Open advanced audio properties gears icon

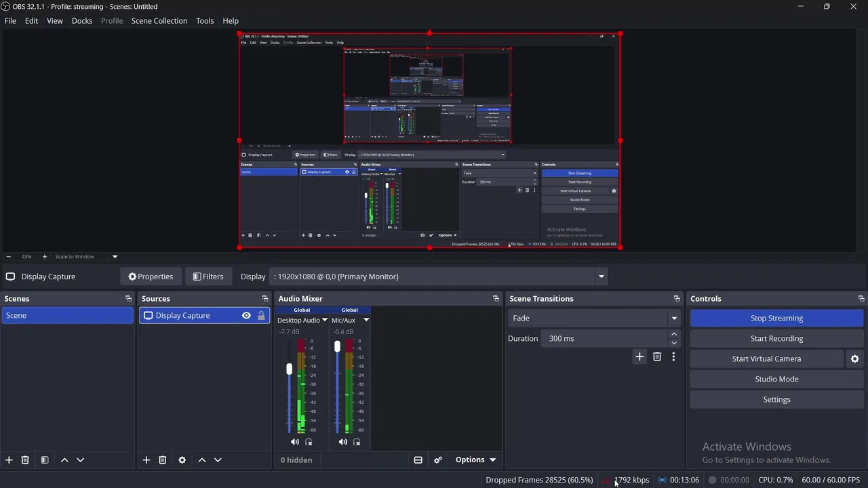438,460
